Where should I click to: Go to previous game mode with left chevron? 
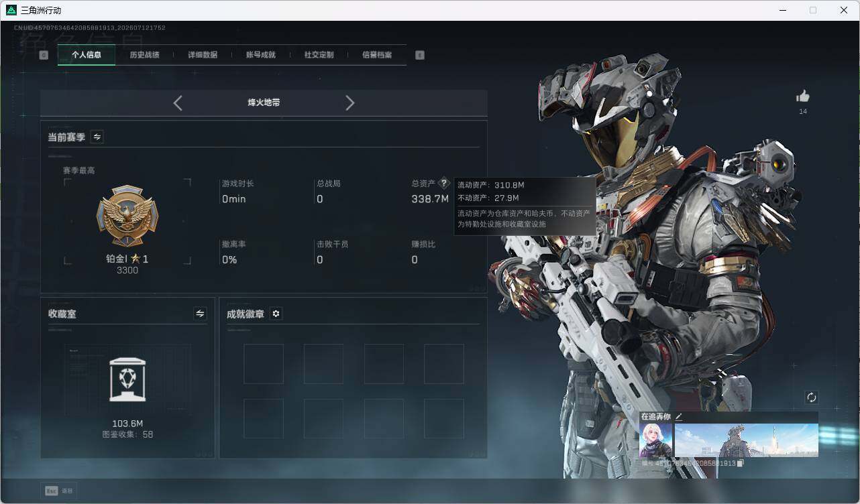(178, 103)
